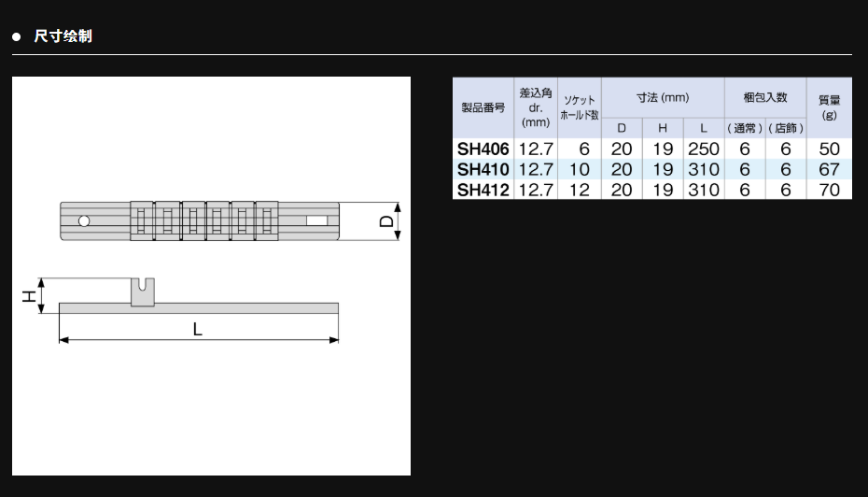Viewport: 868px width, 497px height.
Task: Select the SH410 product row label
Action: pyautogui.click(x=483, y=169)
